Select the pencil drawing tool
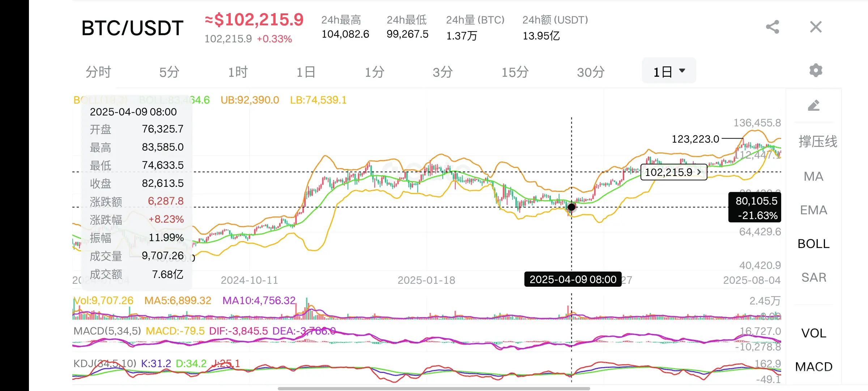This screenshot has width=868, height=391. (814, 106)
